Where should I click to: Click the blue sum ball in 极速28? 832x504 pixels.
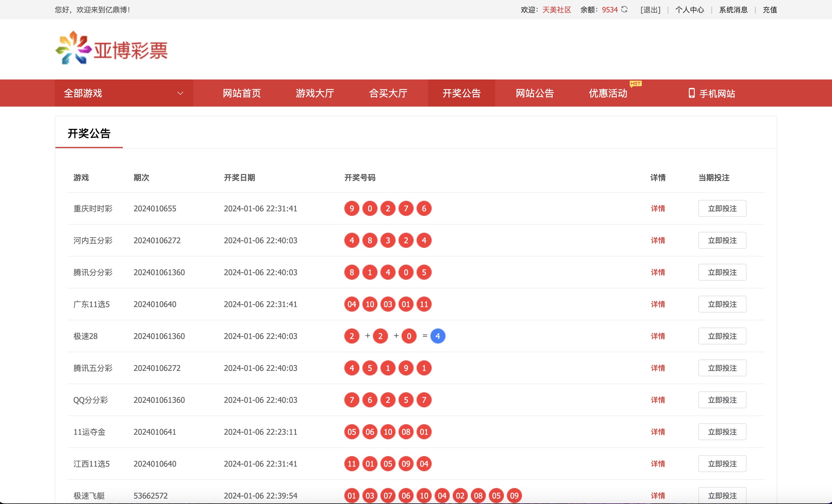[x=438, y=336]
